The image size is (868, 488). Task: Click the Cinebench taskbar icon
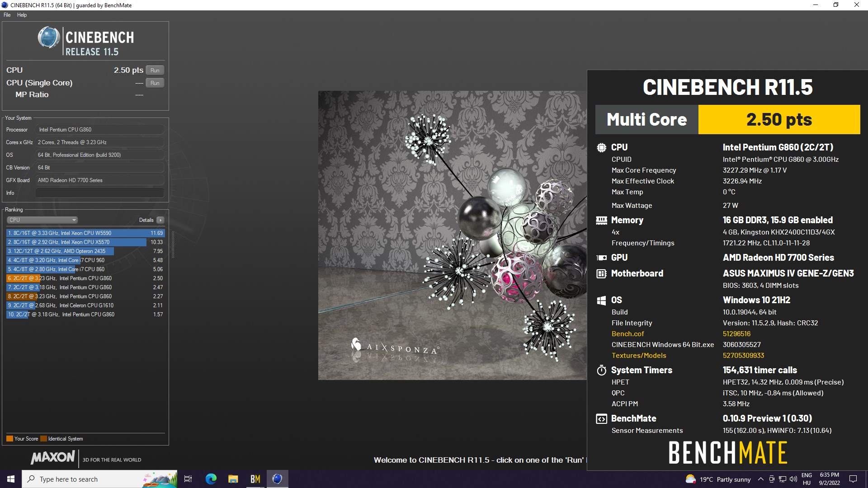(277, 479)
